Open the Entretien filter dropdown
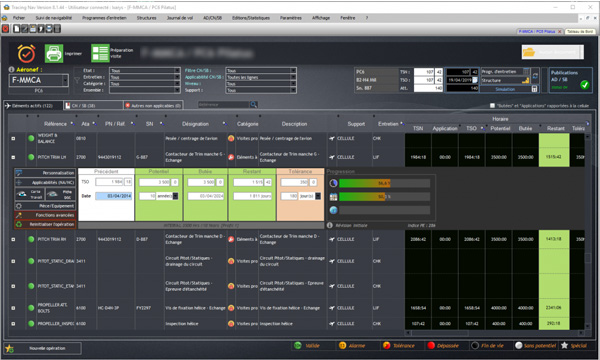 point(177,77)
